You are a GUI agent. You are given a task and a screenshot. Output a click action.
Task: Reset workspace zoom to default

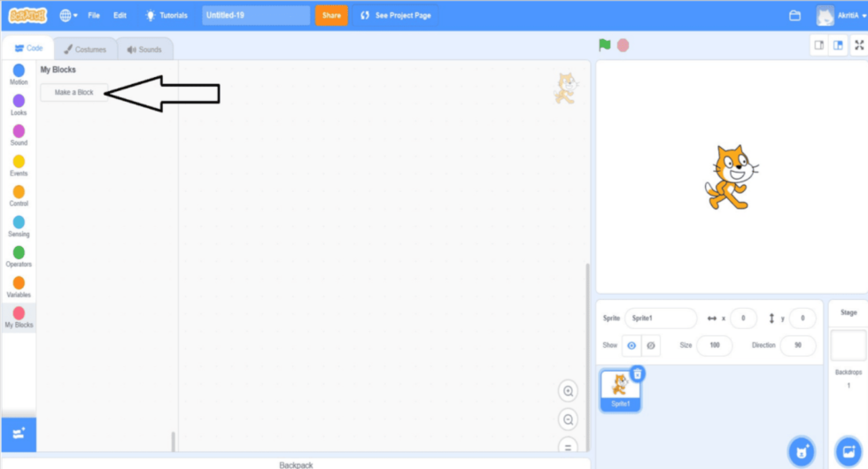[568, 446]
